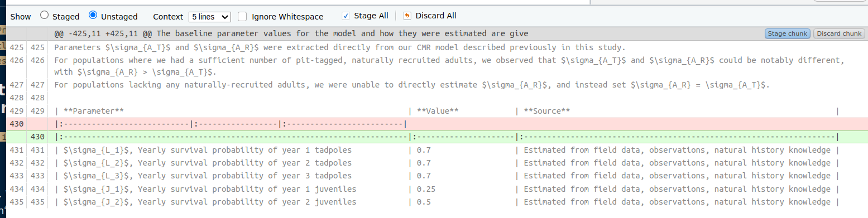Screen dimensions: 868x218
Task: Select the Staged radio button
Action: pyautogui.click(x=45, y=16)
